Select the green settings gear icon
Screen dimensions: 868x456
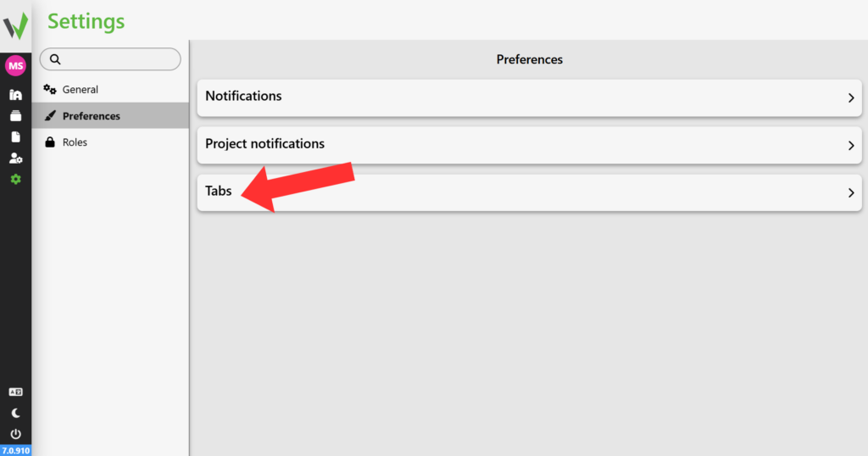(x=15, y=180)
